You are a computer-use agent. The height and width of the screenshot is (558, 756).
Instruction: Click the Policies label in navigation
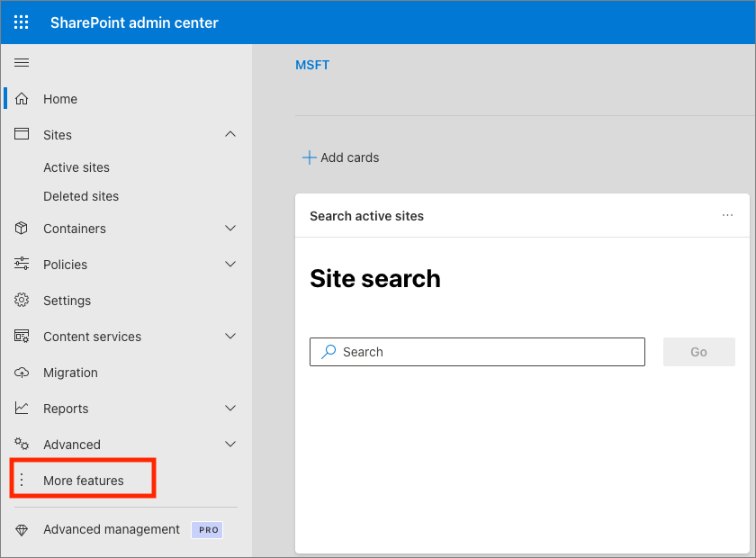point(65,265)
